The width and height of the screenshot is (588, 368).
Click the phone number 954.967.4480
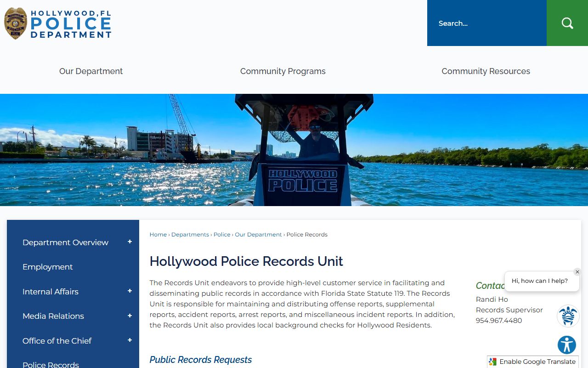coord(499,321)
